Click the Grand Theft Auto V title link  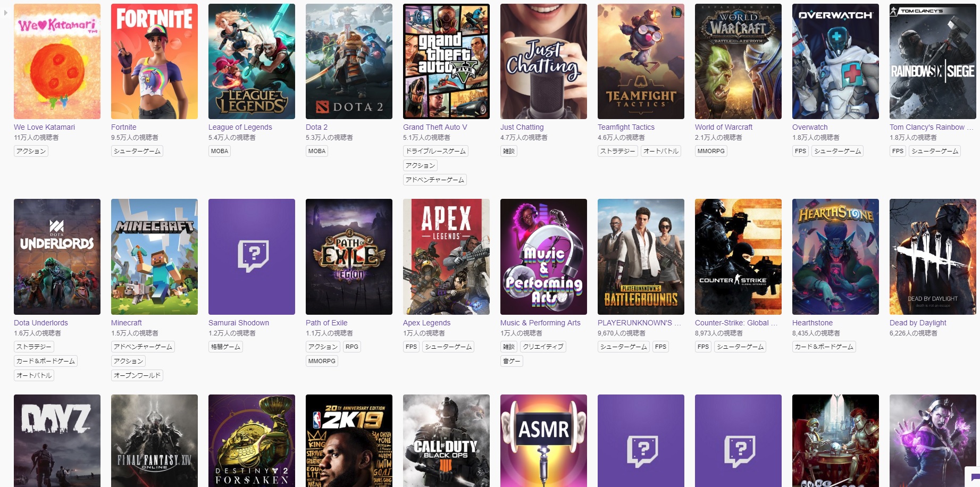pos(435,127)
